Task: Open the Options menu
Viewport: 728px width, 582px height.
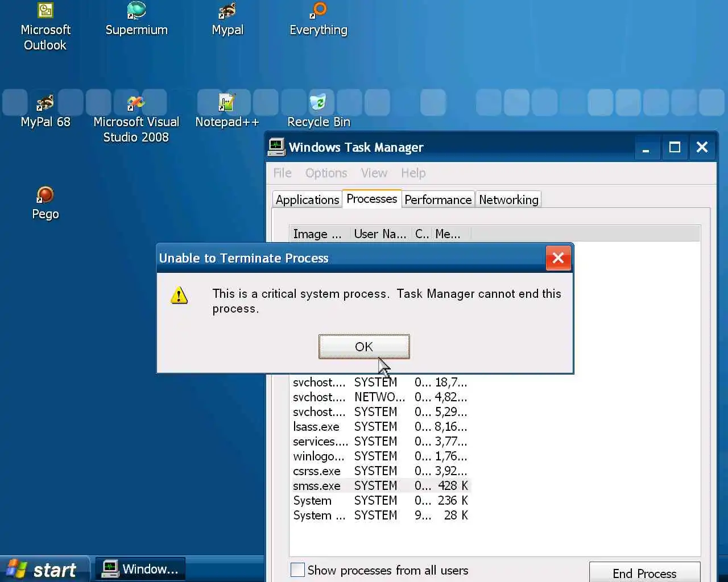Action: click(x=326, y=173)
